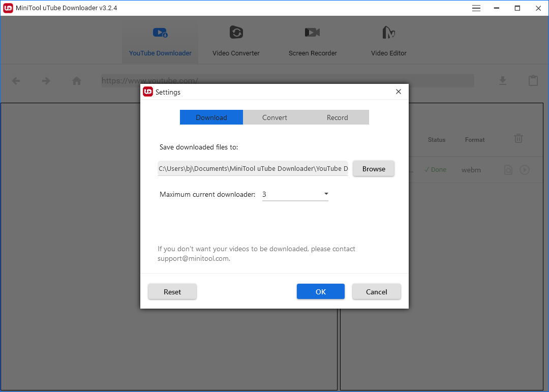Screen dimensions: 549x392
Task: Click the Reset button
Action: tap(172, 292)
